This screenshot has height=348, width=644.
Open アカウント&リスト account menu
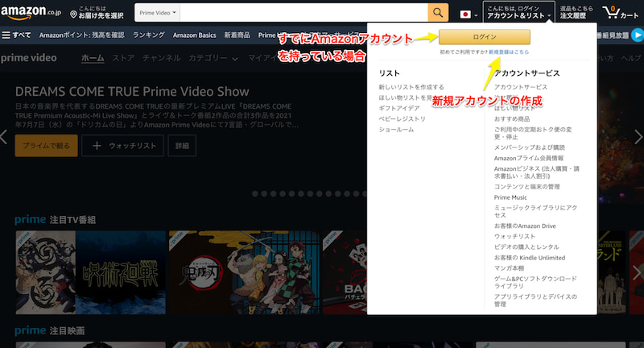pos(518,12)
